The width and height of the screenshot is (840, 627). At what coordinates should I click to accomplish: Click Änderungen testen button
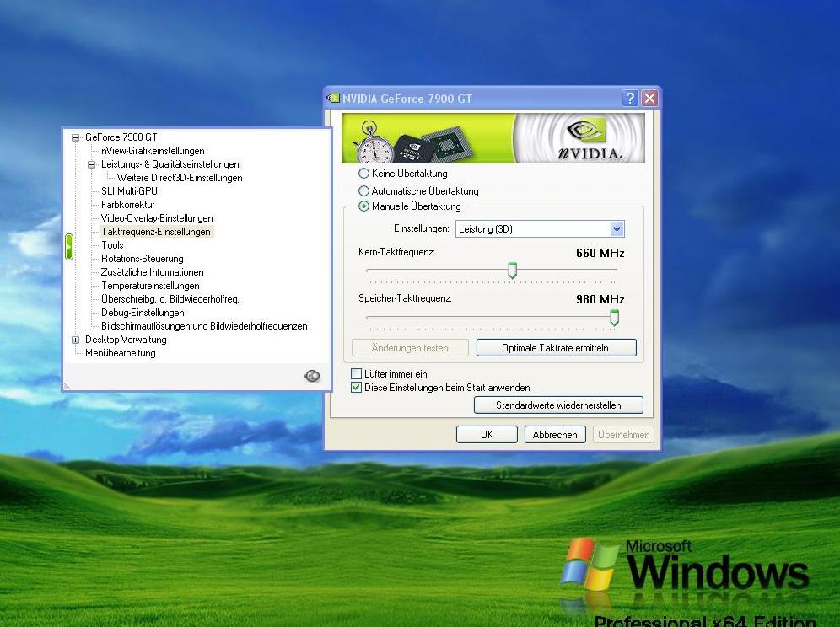click(x=410, y=347)
